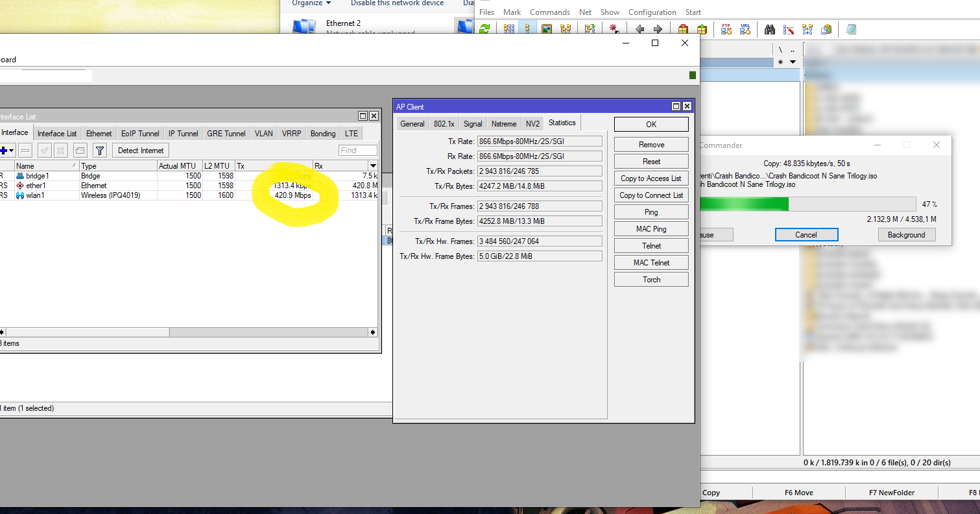Click the Pack files toolbar icon
Screen dimensions: 980x514
pyautogui.click(x=683, y=29)
